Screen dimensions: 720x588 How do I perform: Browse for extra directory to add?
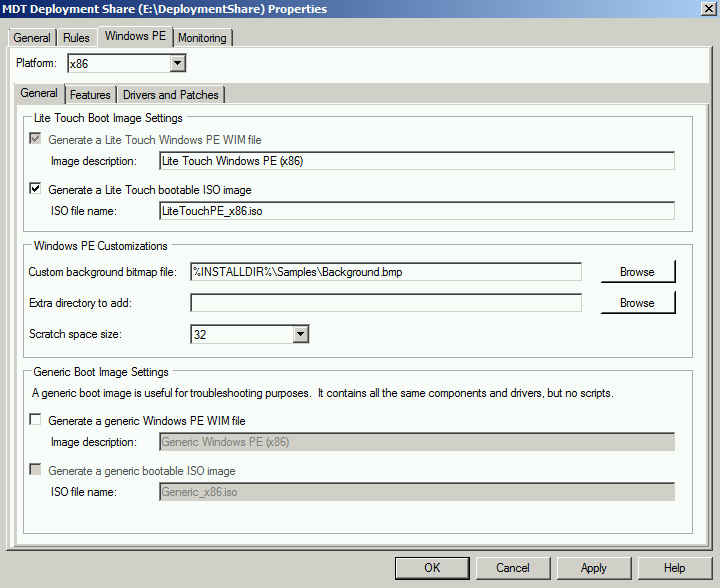pos(638,303)
